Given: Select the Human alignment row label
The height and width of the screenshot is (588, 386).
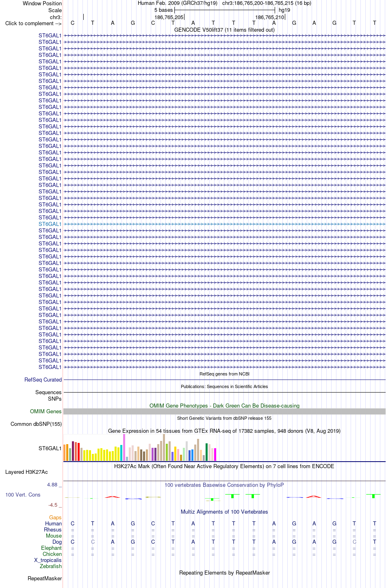Looking at the screenshot, I should (53, 523).
